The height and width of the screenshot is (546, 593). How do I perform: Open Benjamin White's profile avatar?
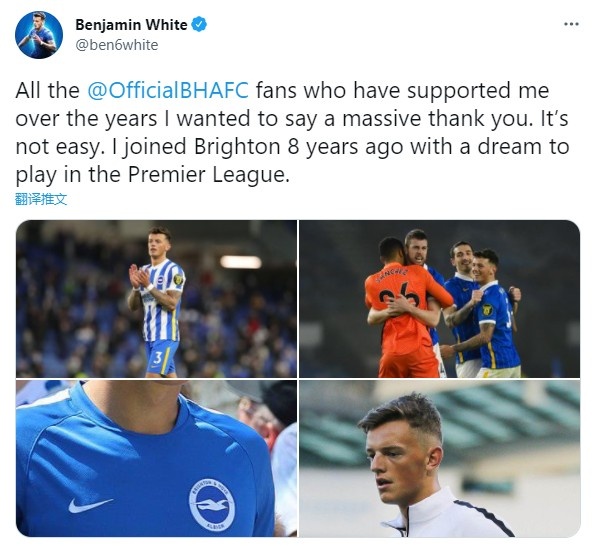pyautogui.click(x=39, y=35)
